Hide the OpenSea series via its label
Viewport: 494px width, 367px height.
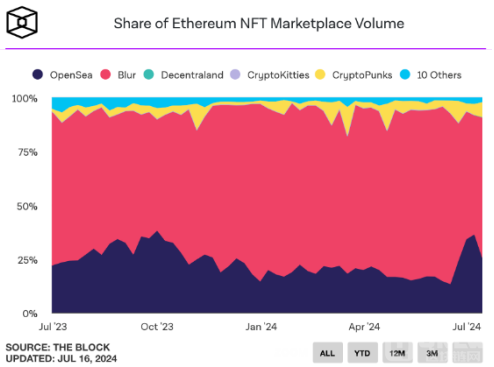click(x=71, y=75)
